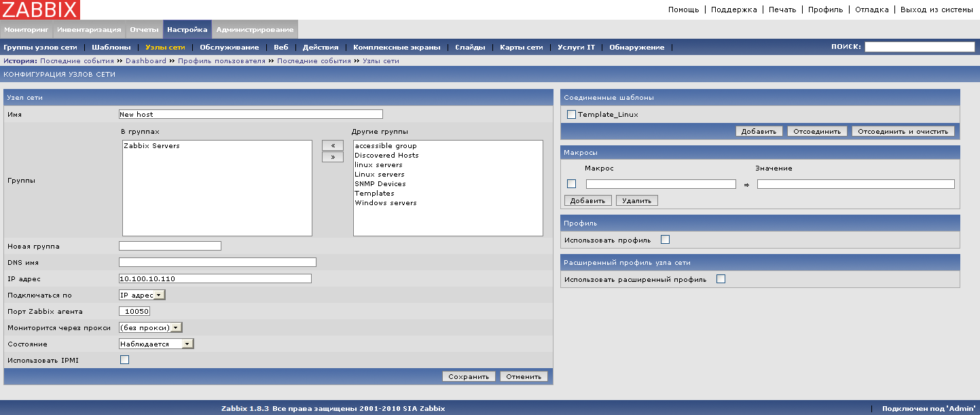The height and width of the screenshot is (415, 980).
Task: Toggle Использовать IPMI checkbox
Action: [124, 360]
